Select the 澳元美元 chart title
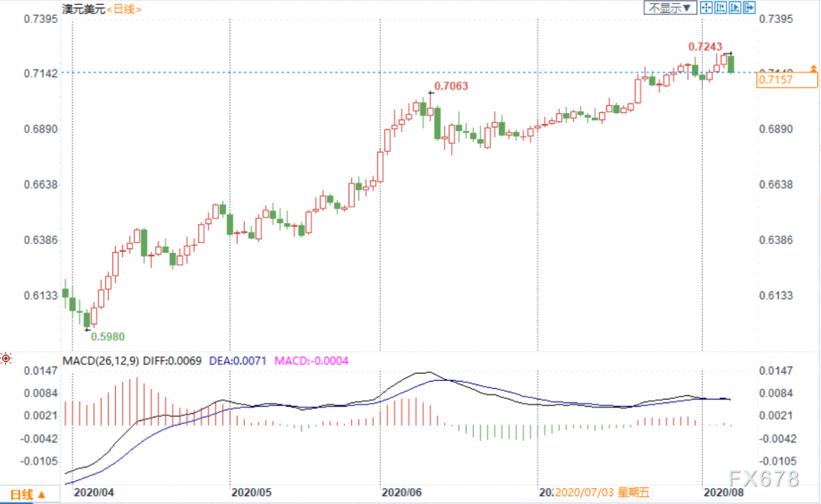 coord(84,9)
